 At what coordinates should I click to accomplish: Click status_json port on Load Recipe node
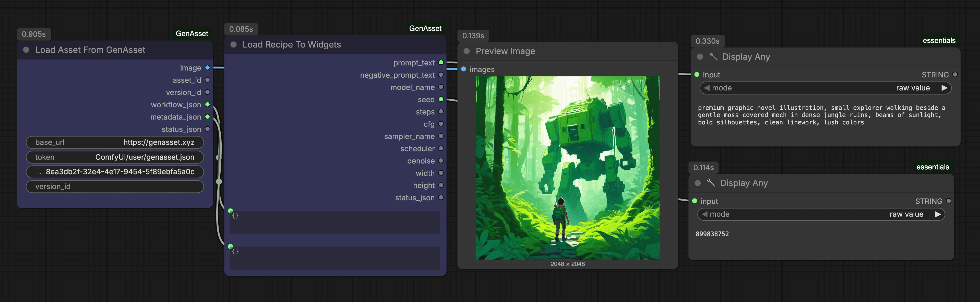point(441,198)
